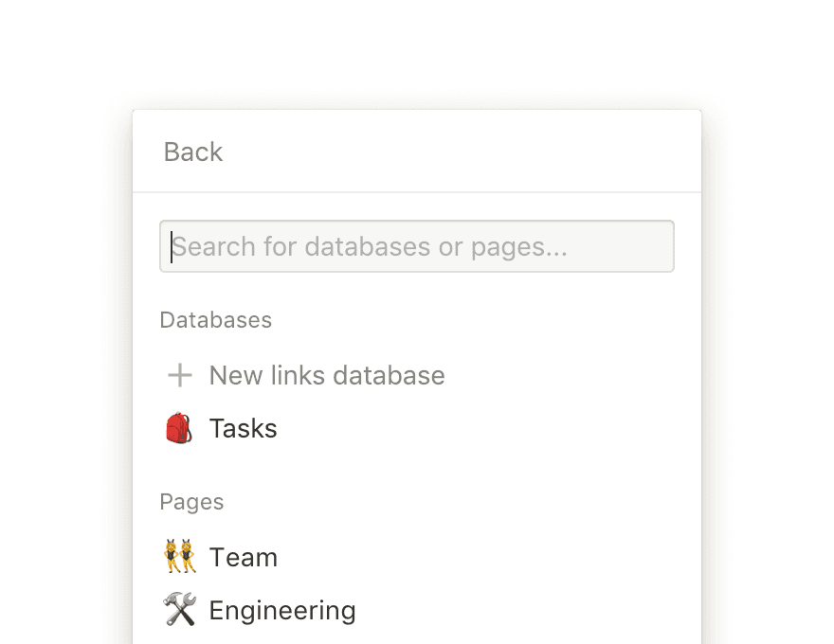Choose Tasks from the Databases list
Image resolution: width=834 pixels, height=644 pixels.
coord(243,428)
